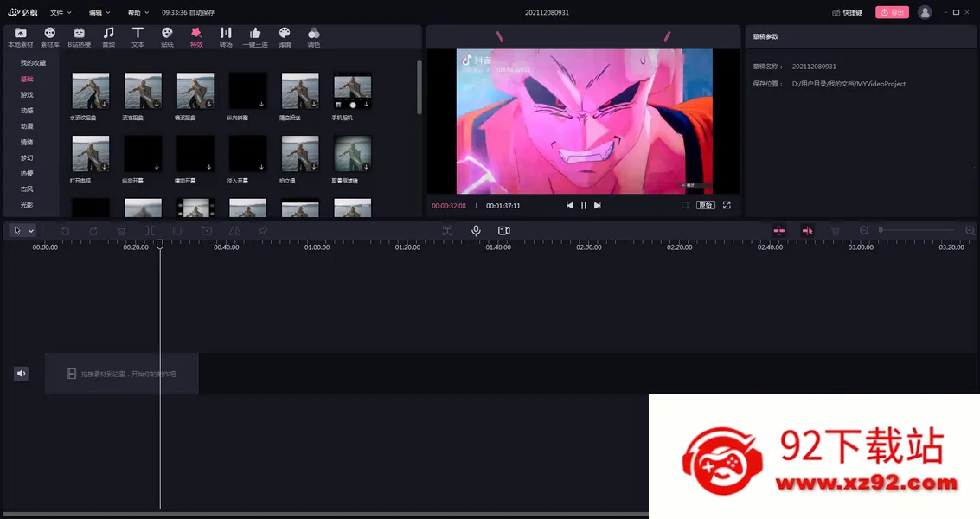This screenshot has width=980, height=519.
Task: Open the 文件 menu dropdown
Action: 61,12
